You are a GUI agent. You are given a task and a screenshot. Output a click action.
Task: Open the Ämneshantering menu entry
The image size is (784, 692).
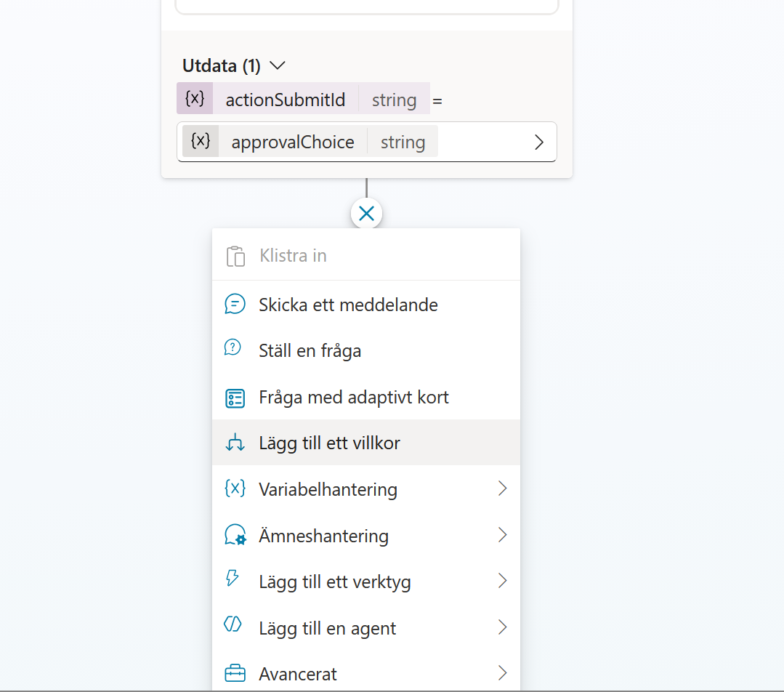coord(366,536)
